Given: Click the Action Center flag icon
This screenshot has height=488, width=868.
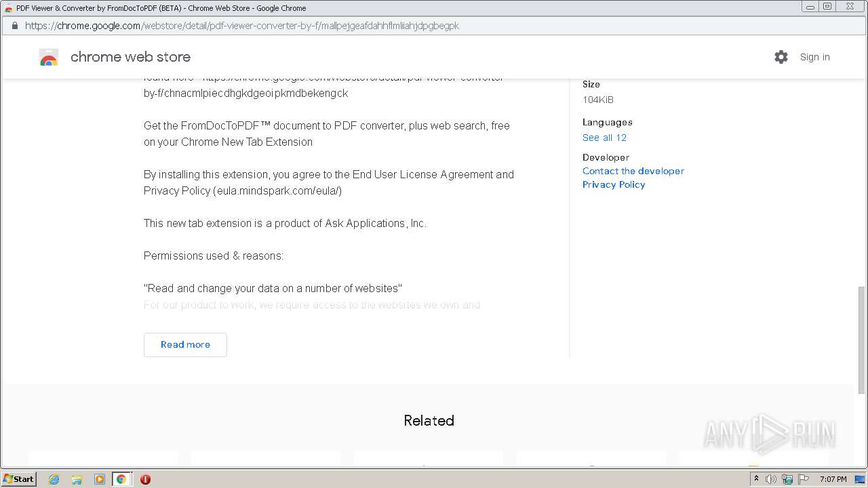Looking at the screenshot, I should (804, 479).
